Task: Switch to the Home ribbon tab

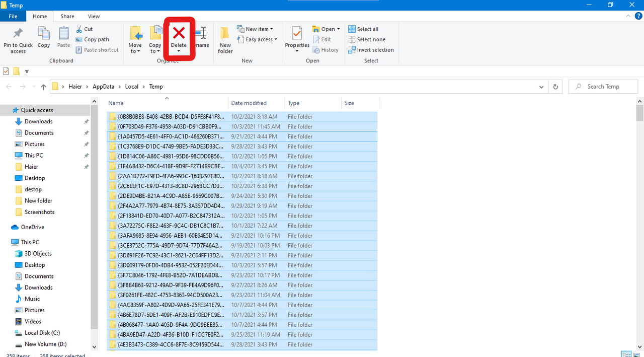Action: click(x=40, y=17)
